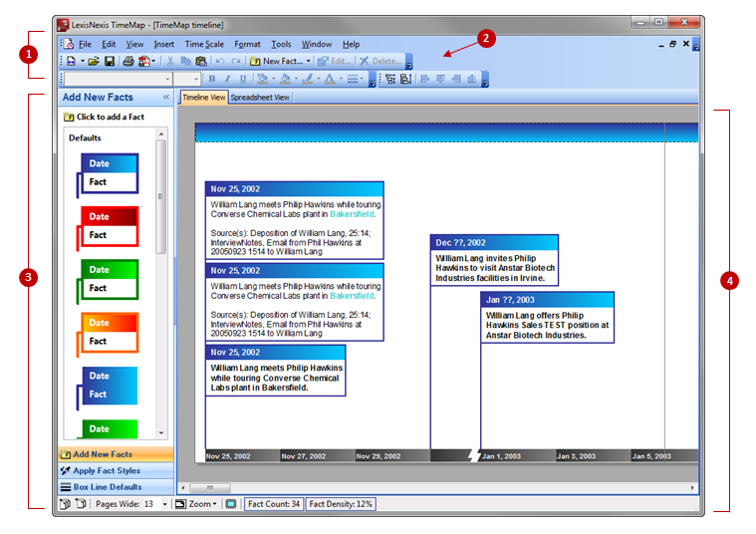Viewport: 756px width, 534px height.
Task: Align fact boxes left
Action: click(424, 79)
